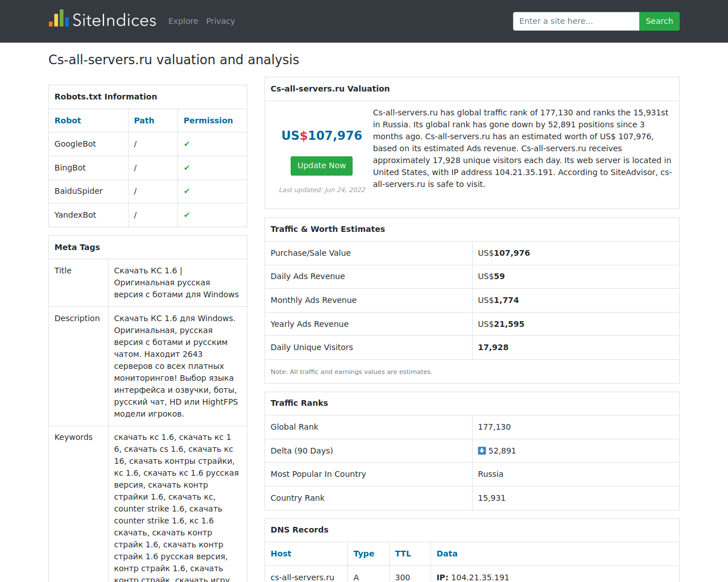Click the Daily Unique Visitors 17,928 value
This screenshot has width=728, height=582.
(x=493, y=347)
